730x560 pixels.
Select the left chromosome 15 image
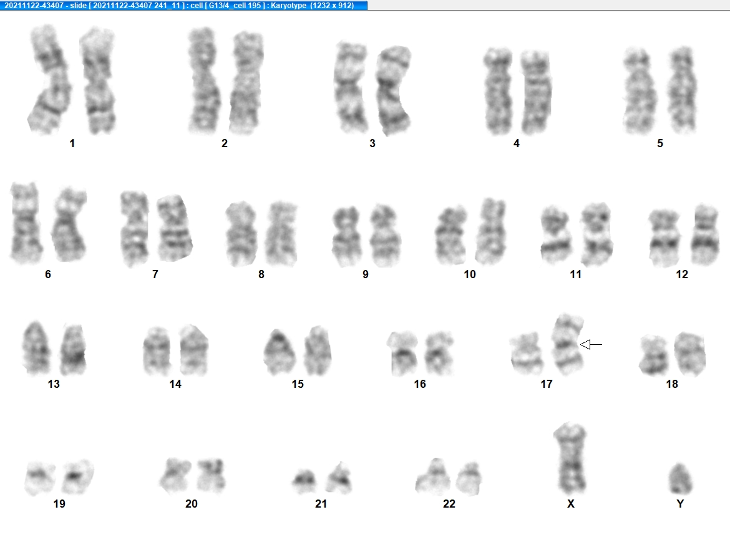coord(280,352)
